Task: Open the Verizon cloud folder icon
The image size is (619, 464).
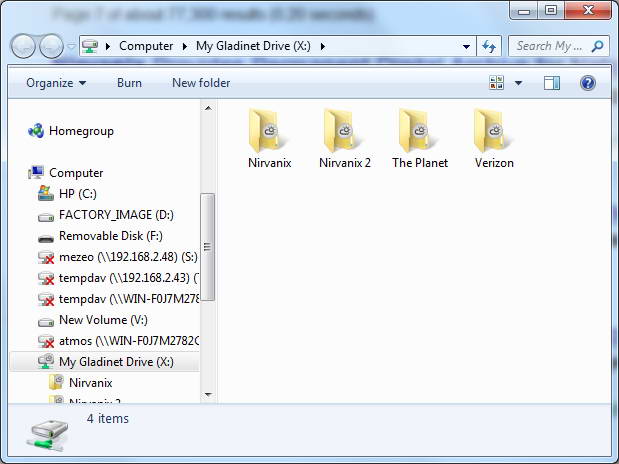Action: coord(492,131)
